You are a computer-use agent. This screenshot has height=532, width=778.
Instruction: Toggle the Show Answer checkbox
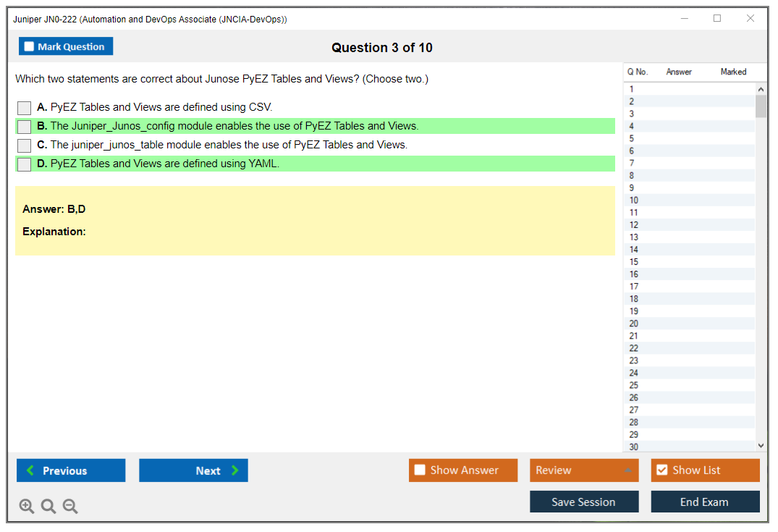point(420,470)
